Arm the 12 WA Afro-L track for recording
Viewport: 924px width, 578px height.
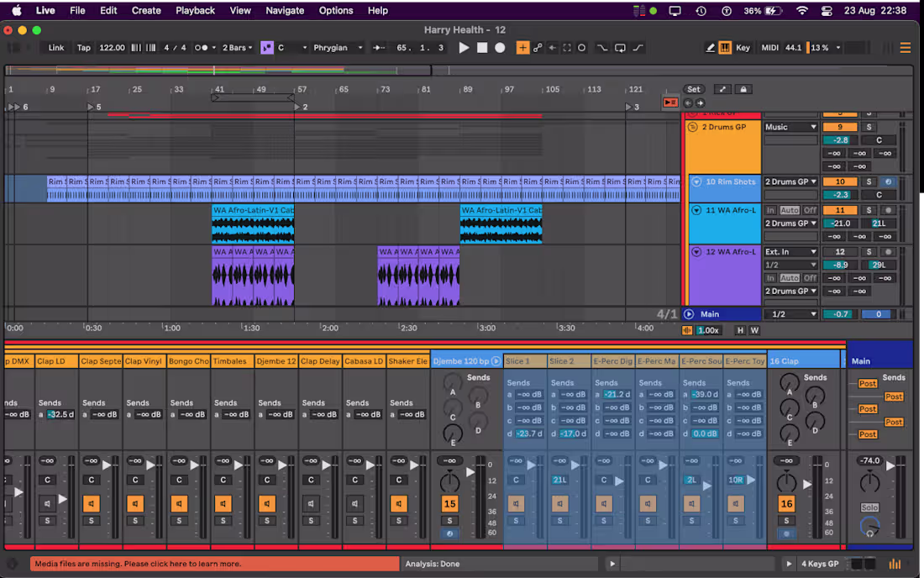pos(886,252)
